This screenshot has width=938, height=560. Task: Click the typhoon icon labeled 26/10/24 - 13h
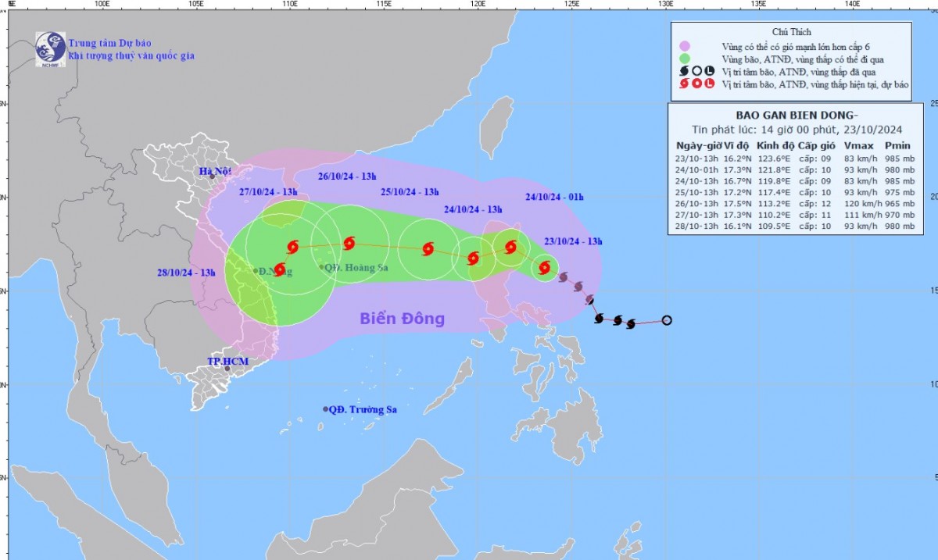pyautogui.click(x=349, y=244)
